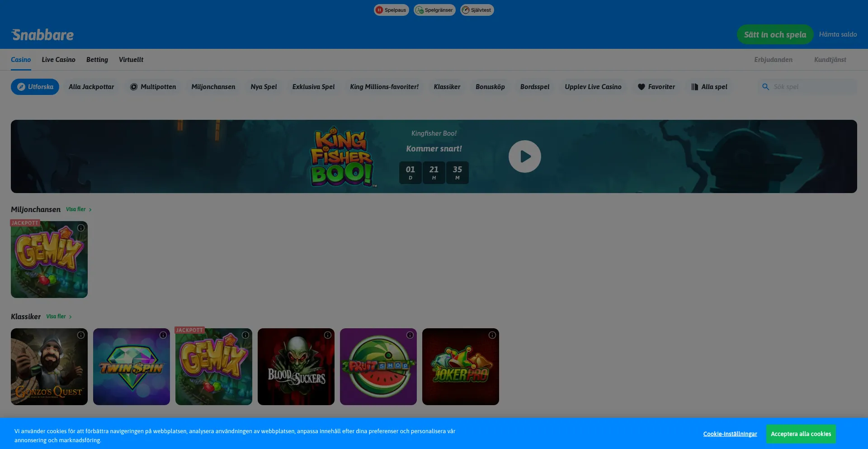Screen dimensions: 868x449
Task: Click the Snabbare logo
Action: point(42,35)
